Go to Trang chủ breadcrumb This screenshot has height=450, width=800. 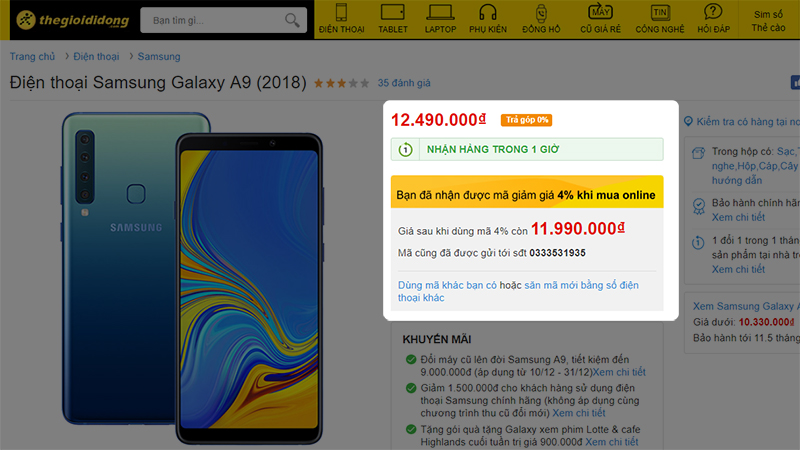pyautogui.click(x=32, y=57)
